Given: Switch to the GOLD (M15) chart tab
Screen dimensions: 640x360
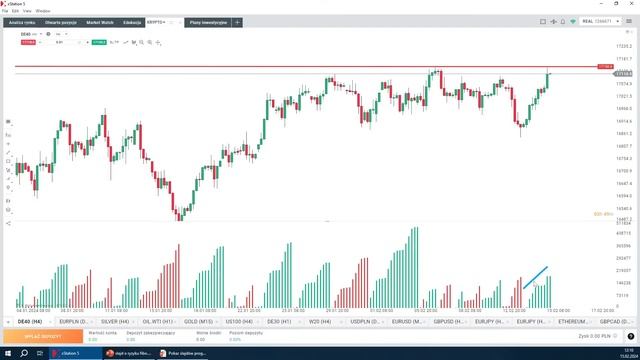Looking at the screenshot, I should pyautogui.click(x=198, y=322).
